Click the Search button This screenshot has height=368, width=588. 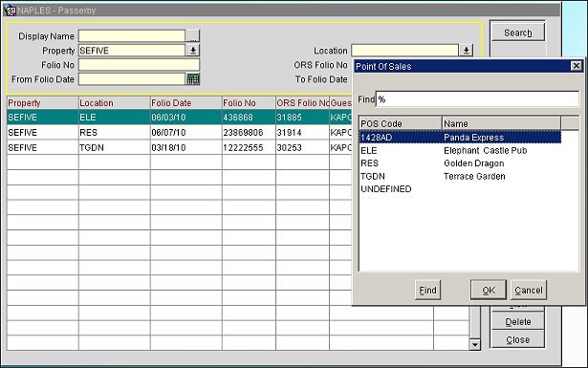pos(517,32)
